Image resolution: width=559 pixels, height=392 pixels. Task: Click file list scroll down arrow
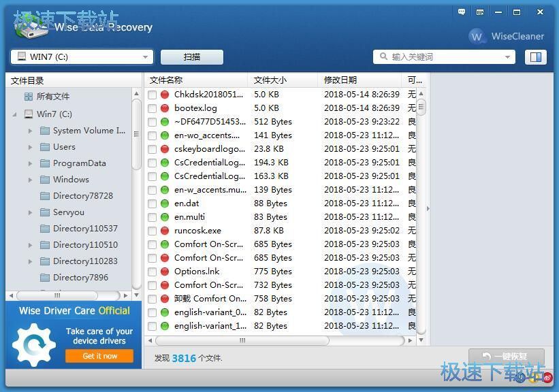(x=421, y=340)
